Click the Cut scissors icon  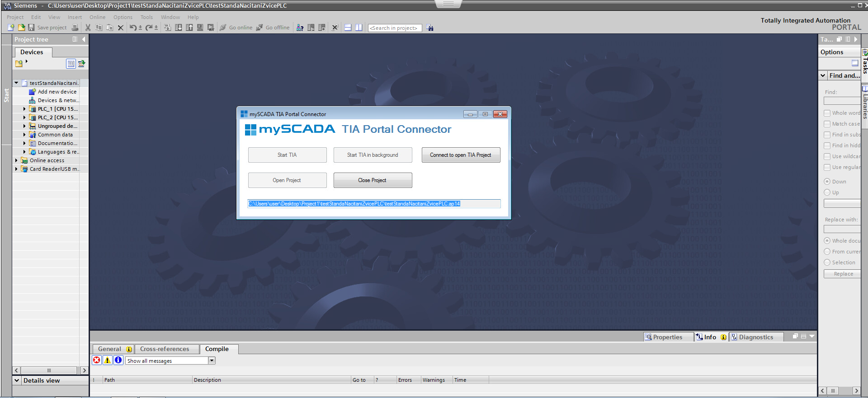click(88, 28)
